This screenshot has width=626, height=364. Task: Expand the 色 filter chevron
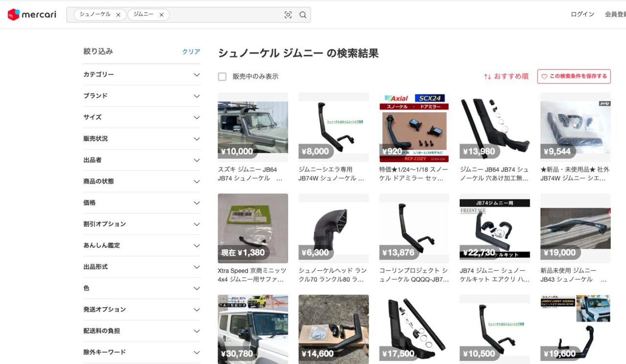197,288
